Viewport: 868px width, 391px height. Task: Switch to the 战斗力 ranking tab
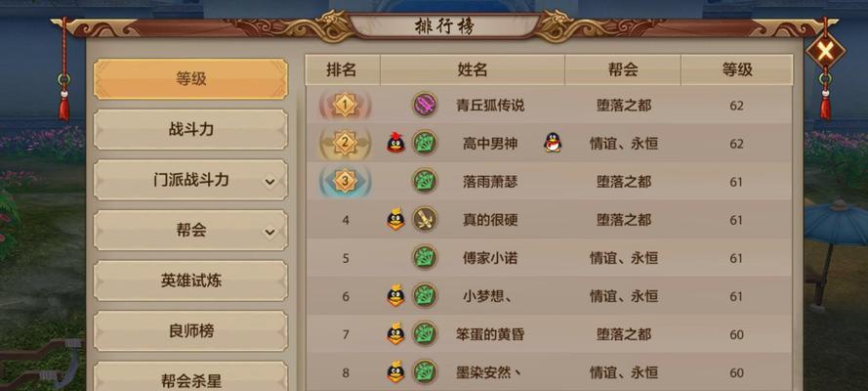(x=190, y=130)
